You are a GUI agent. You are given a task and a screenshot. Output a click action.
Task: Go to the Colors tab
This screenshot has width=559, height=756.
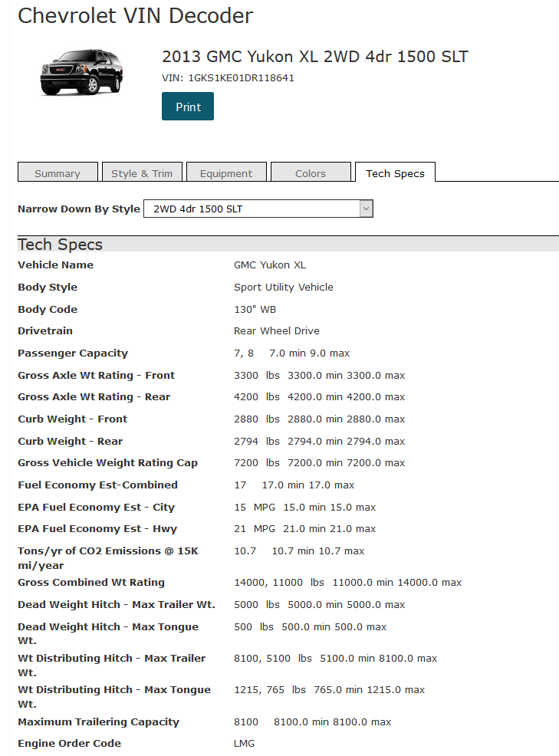pos(311,173)
